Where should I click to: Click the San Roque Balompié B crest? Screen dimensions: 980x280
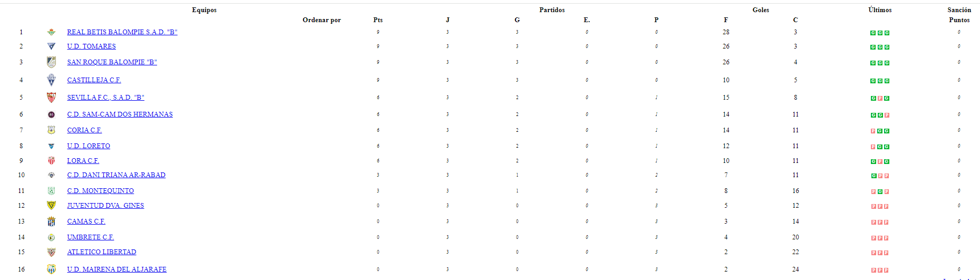(51, 62)
